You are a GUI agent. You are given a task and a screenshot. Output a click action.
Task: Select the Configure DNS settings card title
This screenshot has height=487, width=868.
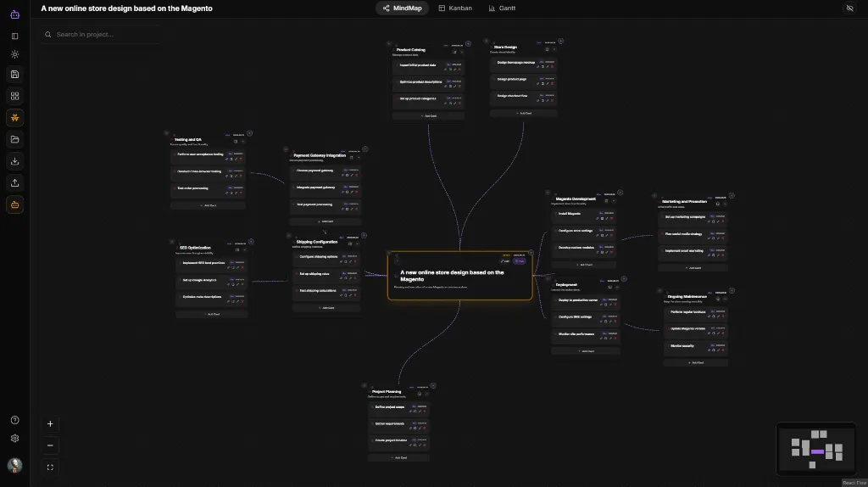tap(575, 317)
